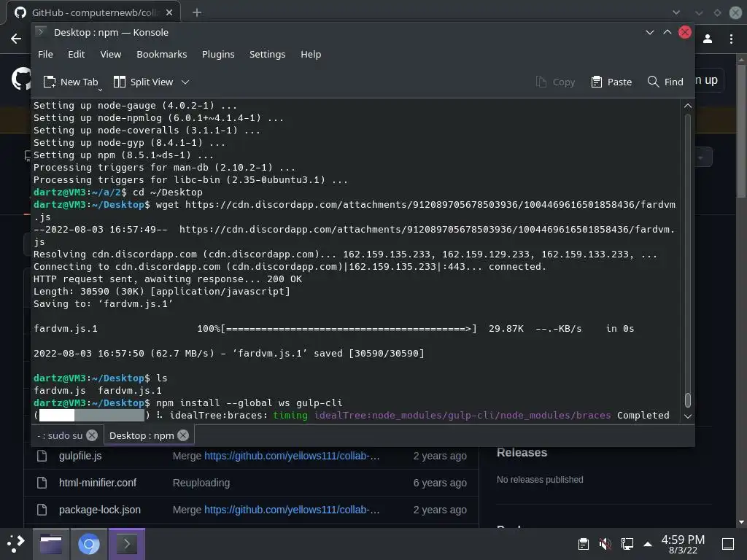Minimize the Konsole window
Viewport: 747px width, 560px height.
tap(649, 32)
